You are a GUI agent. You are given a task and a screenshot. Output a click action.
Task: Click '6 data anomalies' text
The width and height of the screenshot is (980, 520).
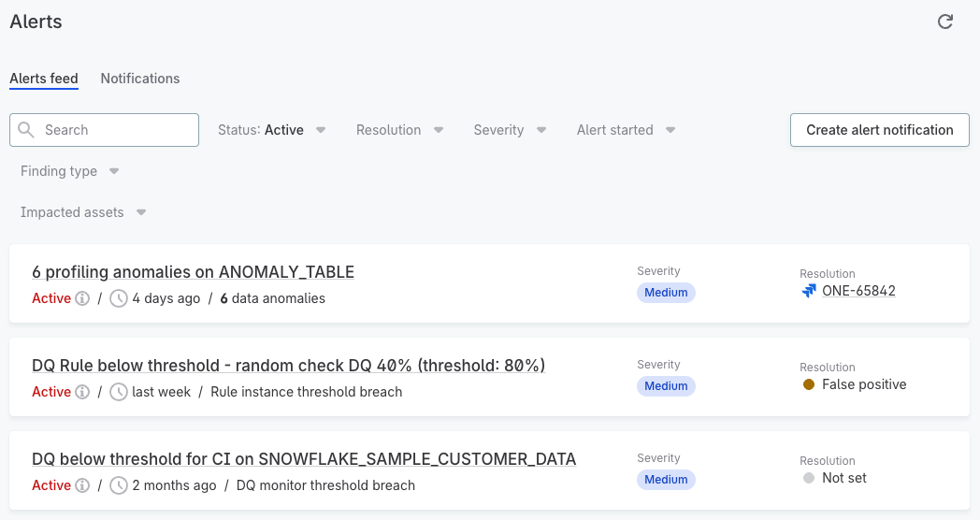272,298
